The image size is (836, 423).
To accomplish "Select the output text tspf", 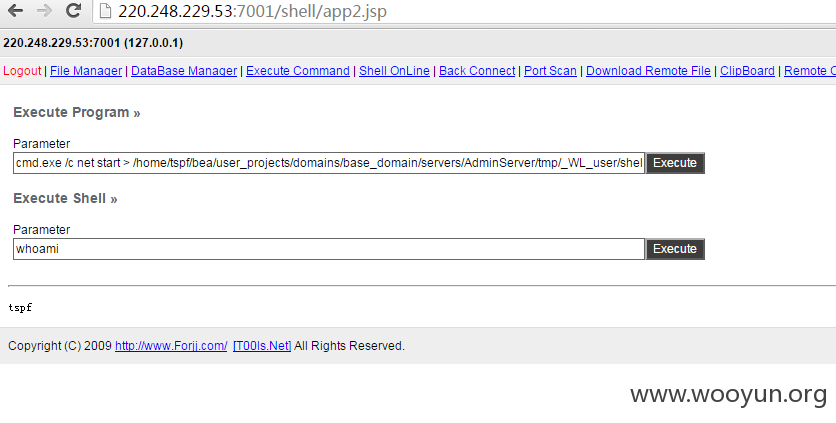I will click(20, 308).
